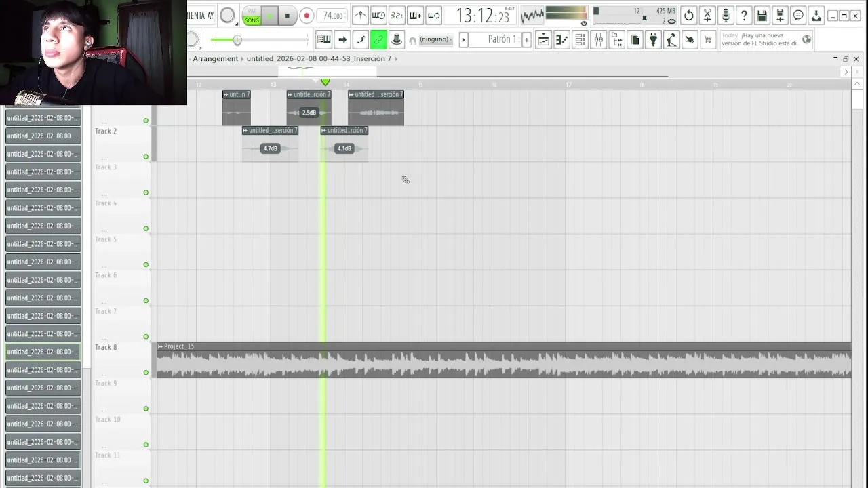Click the save new version icon
Screen dimensions: 868x488
coord(781,15)
